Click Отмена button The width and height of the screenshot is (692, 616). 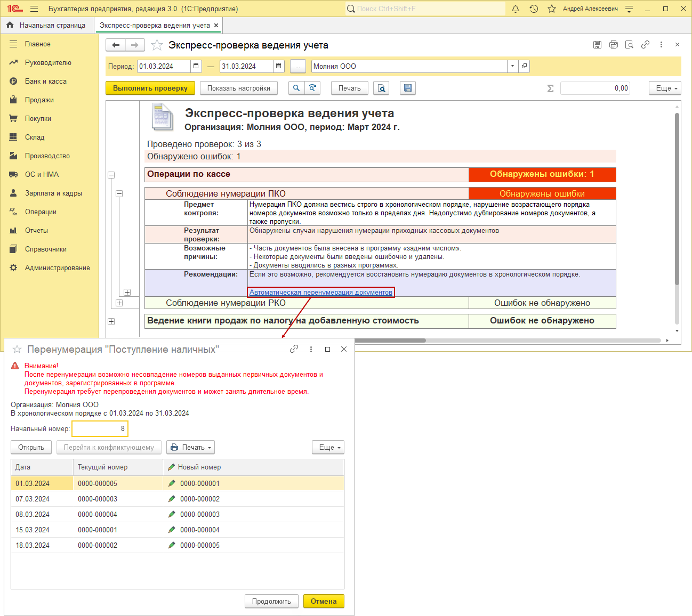[x=324, y=601]
